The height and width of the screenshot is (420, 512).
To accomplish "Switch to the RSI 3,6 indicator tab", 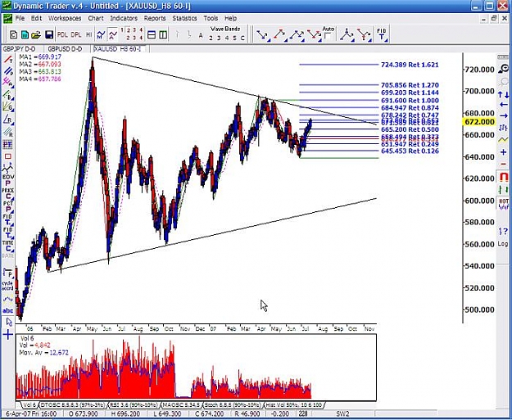I will tap(134, 405).
